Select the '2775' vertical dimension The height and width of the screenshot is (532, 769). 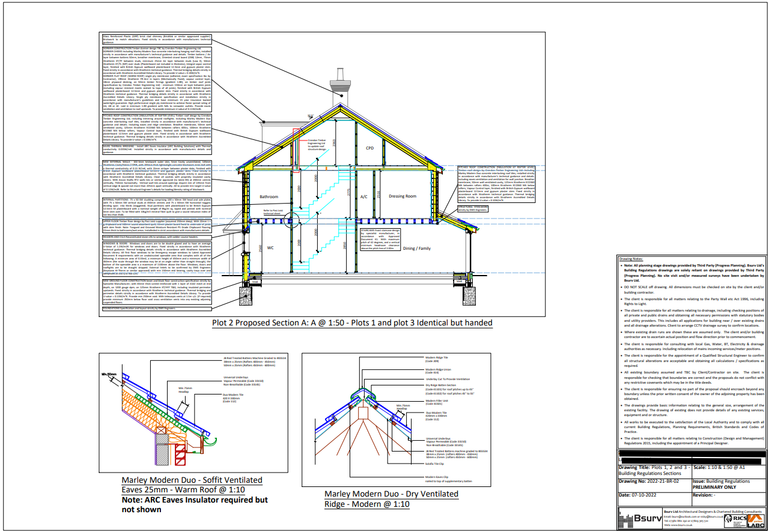click(x=348, y=192)
